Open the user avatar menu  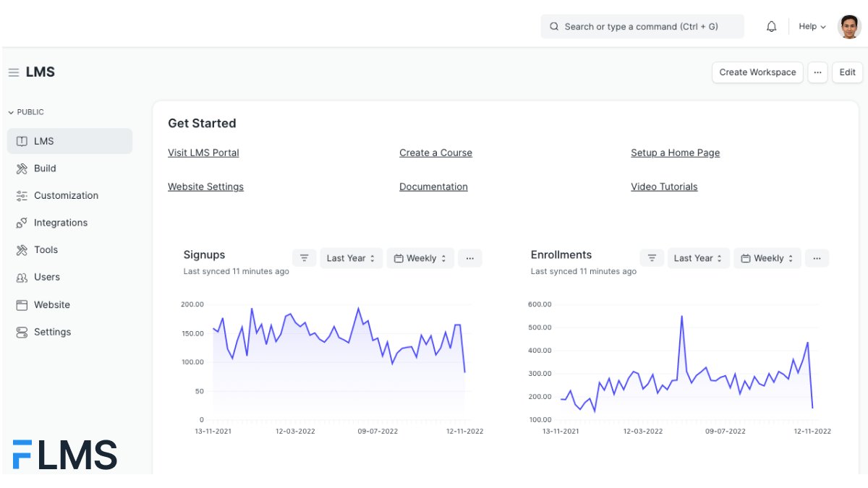click(x=849, y=27)
